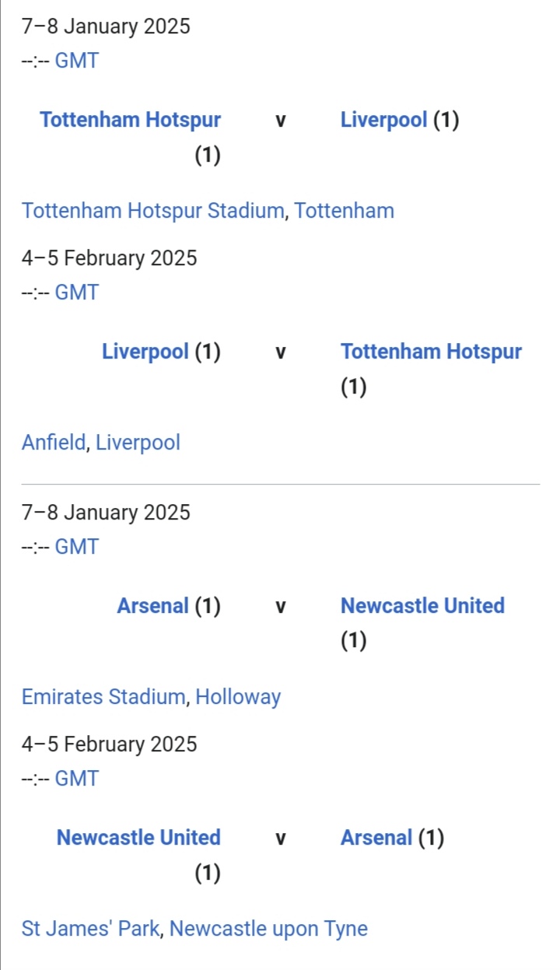The height and width of the screenshot is (970, 560).
Task: Open Liverpool home team link at Anfield fixture
Action: point(145,352)
